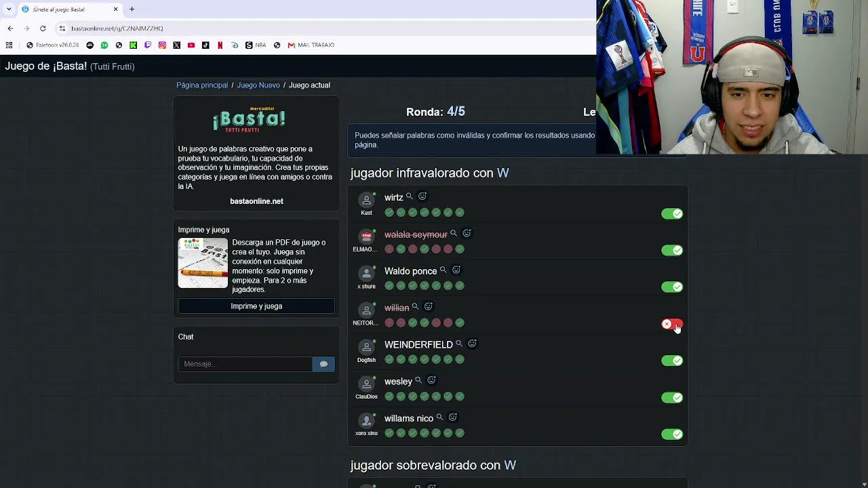Open the ClauDios player avatar

coord(366,384)
